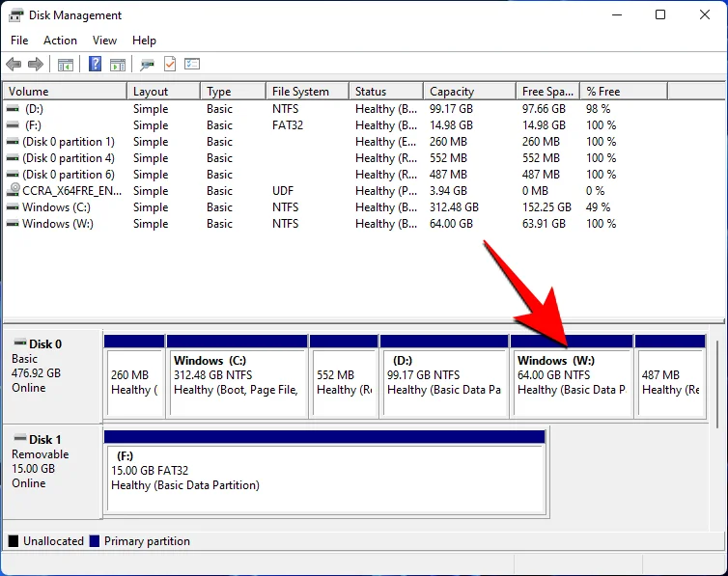The image size is (728, 576).
Task: Click the Back arrow toolbar icon
Action: pyautogui.click(x=14, y=65)
